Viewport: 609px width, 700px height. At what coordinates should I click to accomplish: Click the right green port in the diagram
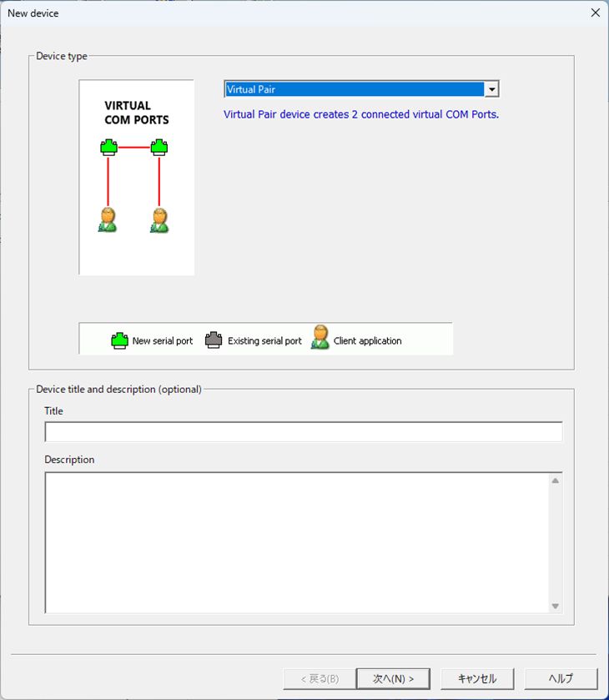pyautogui.click(x=159, y=148)
